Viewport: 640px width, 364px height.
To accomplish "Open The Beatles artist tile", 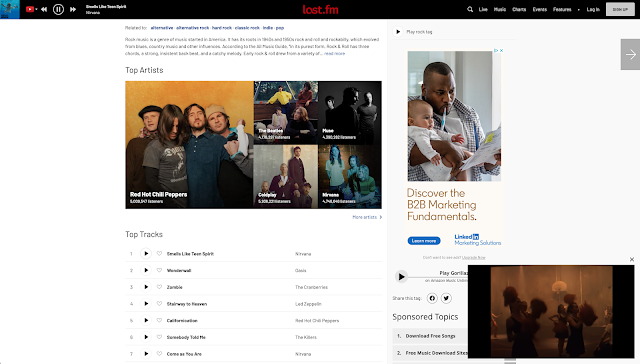I will point(286,113).
